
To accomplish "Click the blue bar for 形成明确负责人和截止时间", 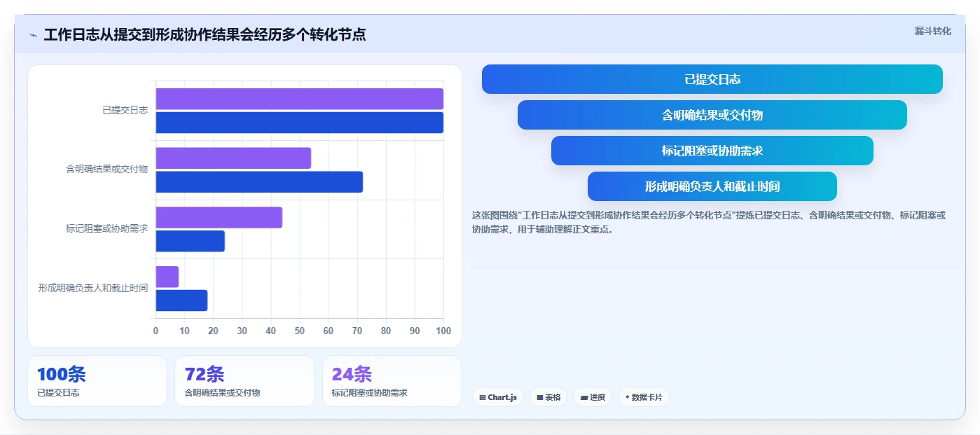I will [181, 301].
